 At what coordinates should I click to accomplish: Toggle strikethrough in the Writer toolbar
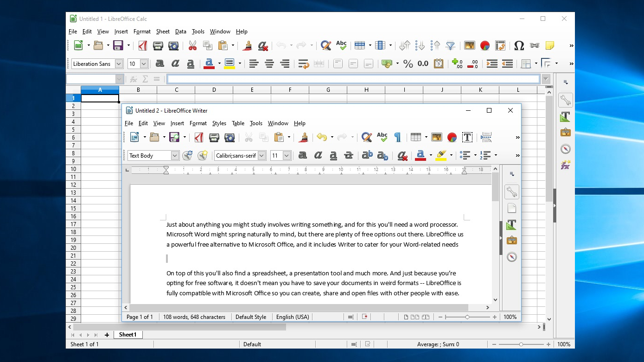[x=349, y=156]
